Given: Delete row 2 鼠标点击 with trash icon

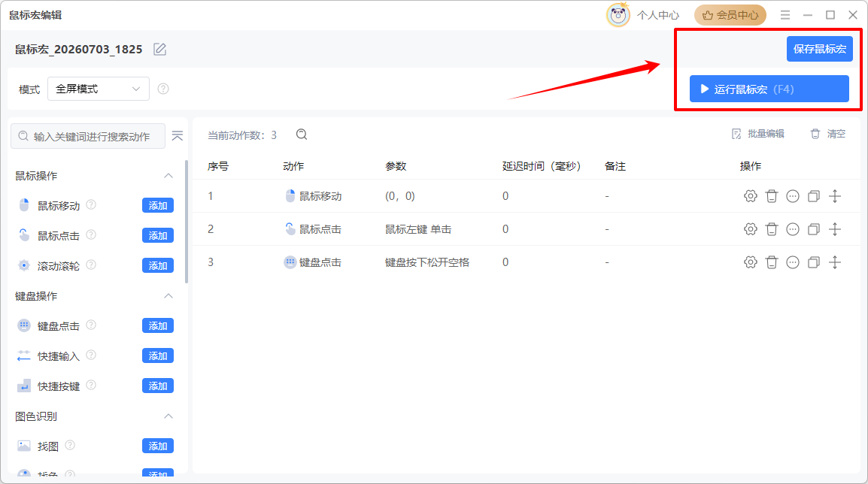Looking at the screenshot, I should pos(772,229).
